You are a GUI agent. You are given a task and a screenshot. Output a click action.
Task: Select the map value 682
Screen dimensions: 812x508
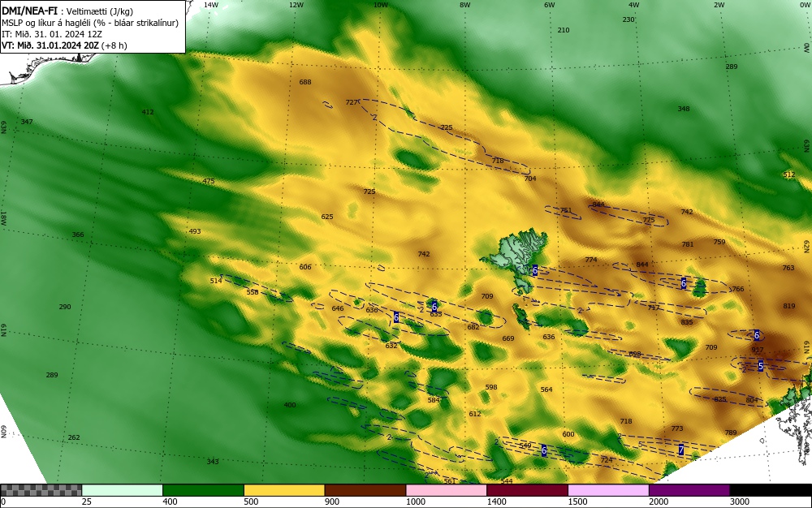coord(473,327)
